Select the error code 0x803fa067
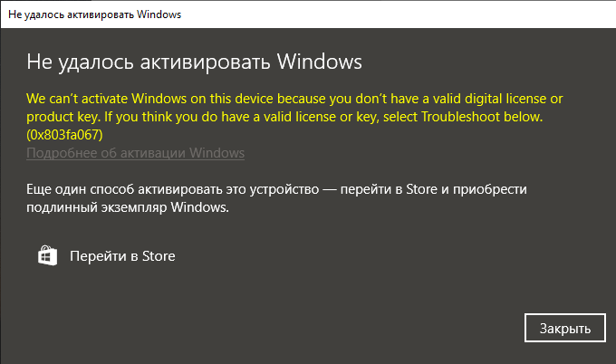 pos(64,135)
